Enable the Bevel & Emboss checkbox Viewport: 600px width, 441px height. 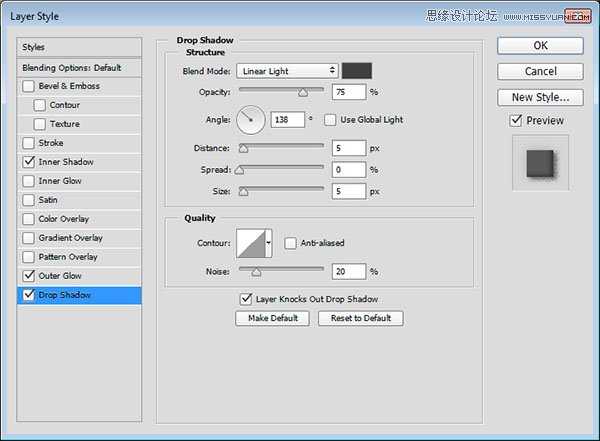[x=28, y=86]
